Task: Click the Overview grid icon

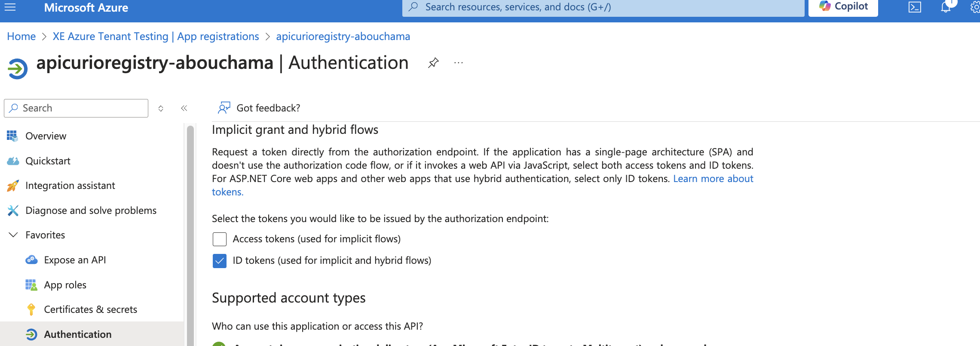Action: (x=12, y=136)
